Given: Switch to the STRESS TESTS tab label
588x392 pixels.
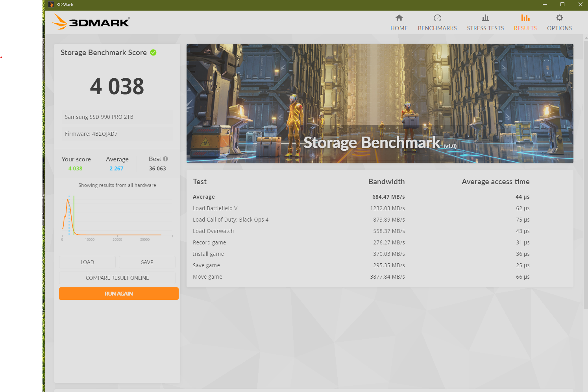Looking at the screenshot, I should (485, 28).
